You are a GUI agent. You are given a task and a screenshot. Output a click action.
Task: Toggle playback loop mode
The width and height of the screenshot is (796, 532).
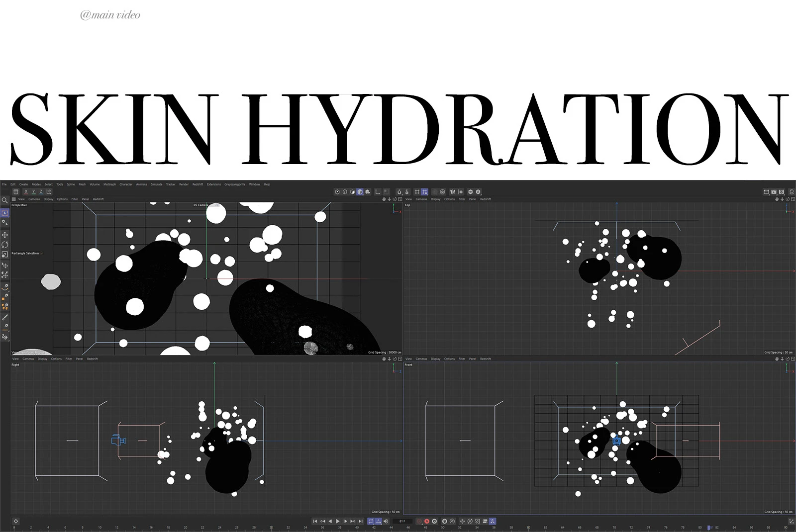click(371, 521)
